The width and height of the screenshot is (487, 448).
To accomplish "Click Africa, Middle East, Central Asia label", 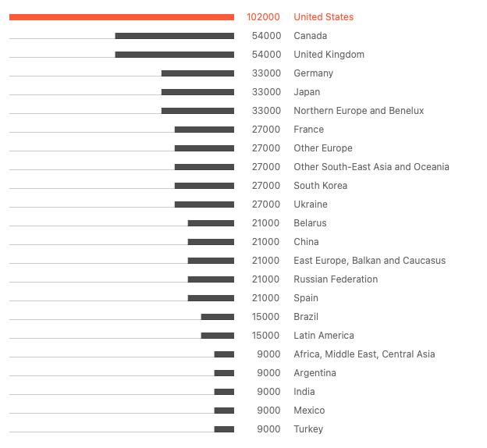I will point(364,354).
